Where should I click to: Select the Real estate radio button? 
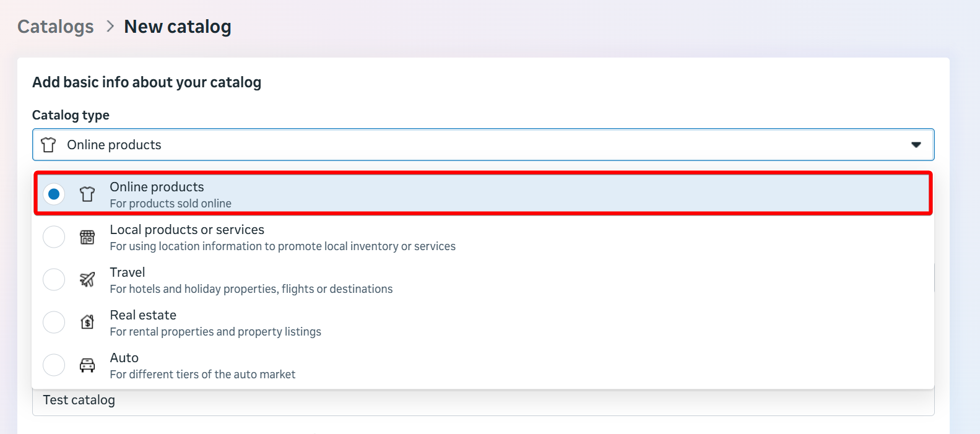(54, 323)
